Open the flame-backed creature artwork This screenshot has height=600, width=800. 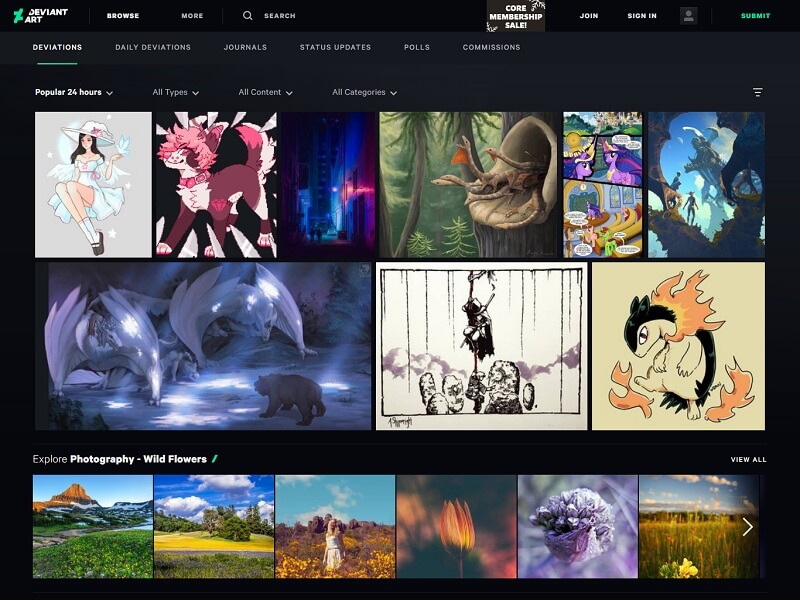coord(678,346)
